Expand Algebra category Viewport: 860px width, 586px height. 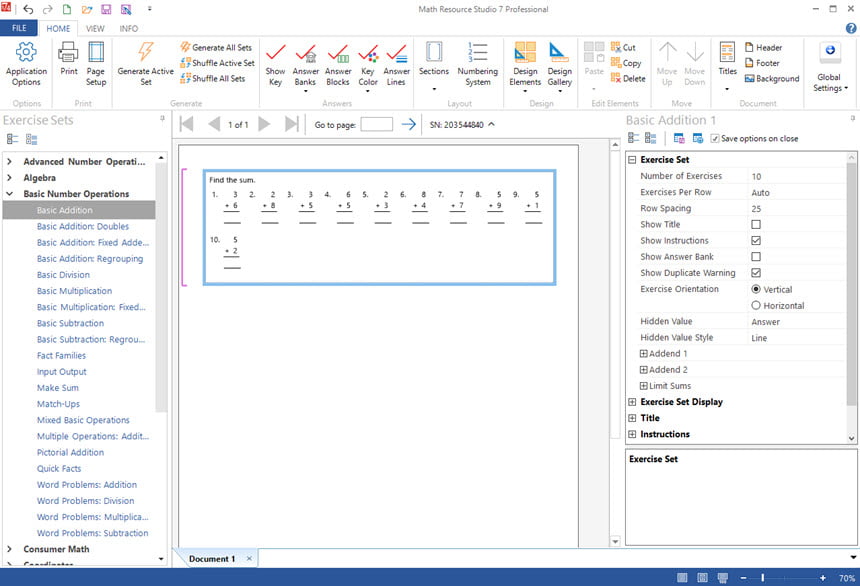pyautogui.click(x=9, y=178)
